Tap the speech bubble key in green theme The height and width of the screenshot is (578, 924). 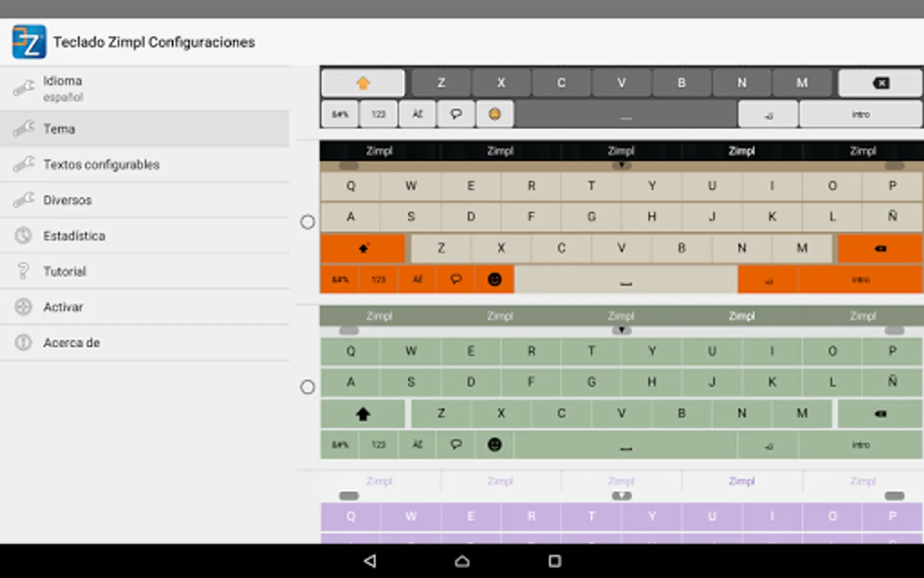456,444
